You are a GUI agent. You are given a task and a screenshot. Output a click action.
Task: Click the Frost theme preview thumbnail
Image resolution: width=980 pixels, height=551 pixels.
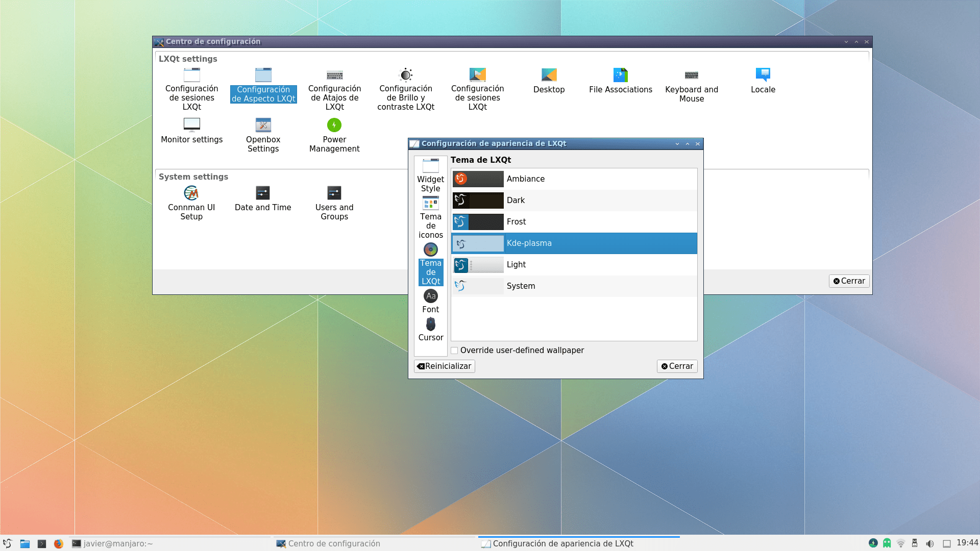pyautogui.click(x=478, y=222)
